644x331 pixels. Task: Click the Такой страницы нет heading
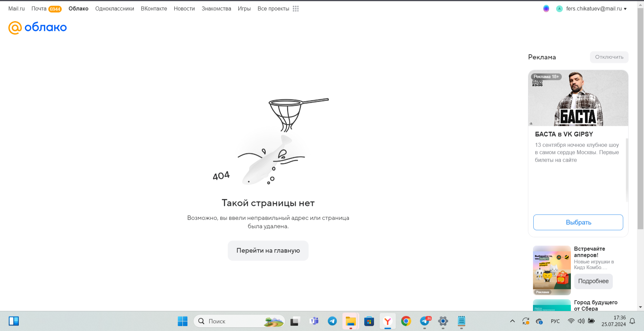coord(268,203)
